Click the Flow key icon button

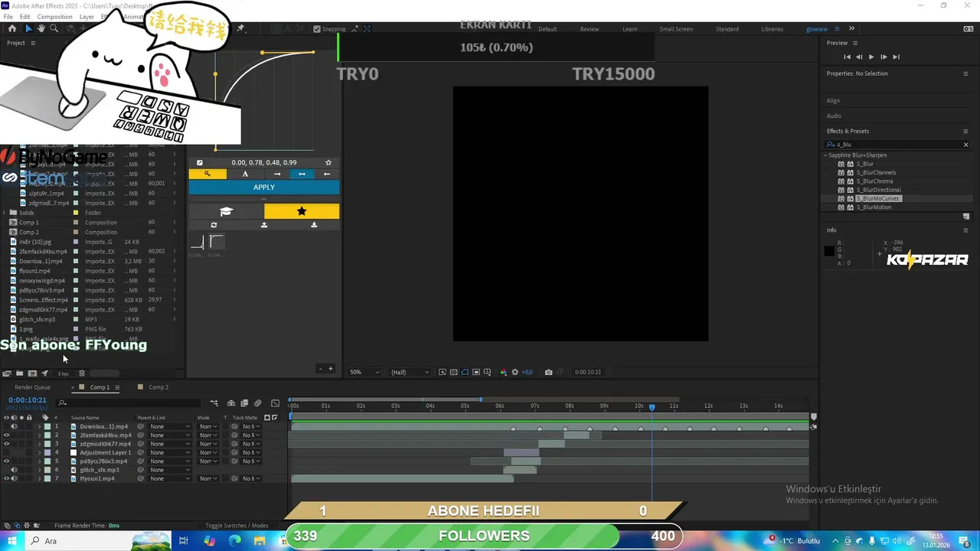click(x=207, y=174)
